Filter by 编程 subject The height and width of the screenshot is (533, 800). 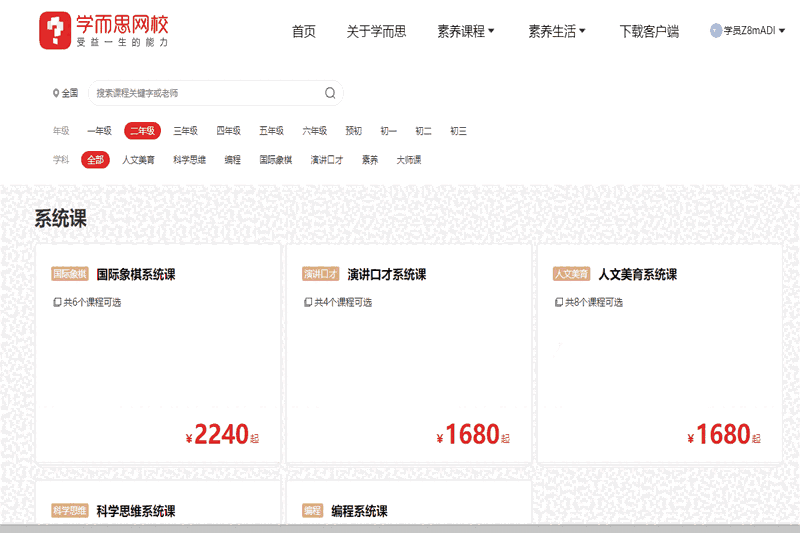pyautogui.click(x=233, y=160)
